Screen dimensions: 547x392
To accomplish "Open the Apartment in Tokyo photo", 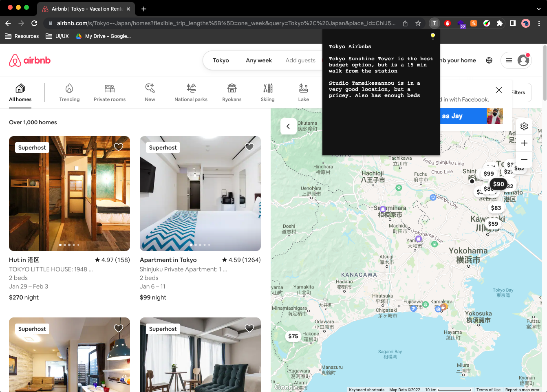I will click(200, 194).
